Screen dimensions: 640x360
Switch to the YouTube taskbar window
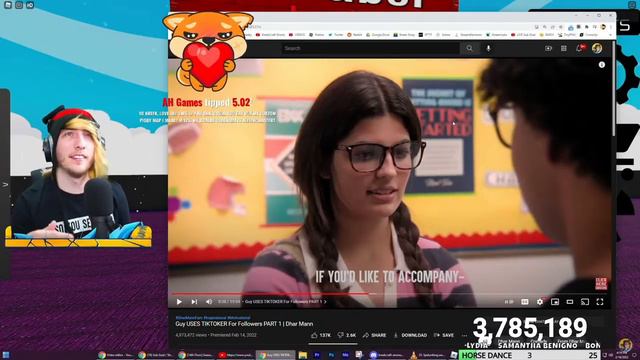coord(236,355)
